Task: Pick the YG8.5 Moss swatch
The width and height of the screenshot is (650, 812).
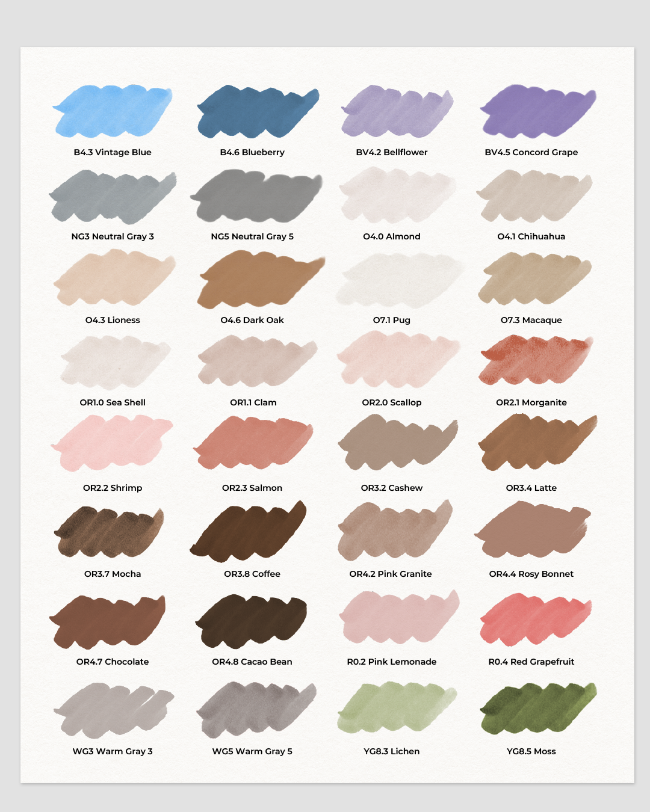Action: coord(538,708)
